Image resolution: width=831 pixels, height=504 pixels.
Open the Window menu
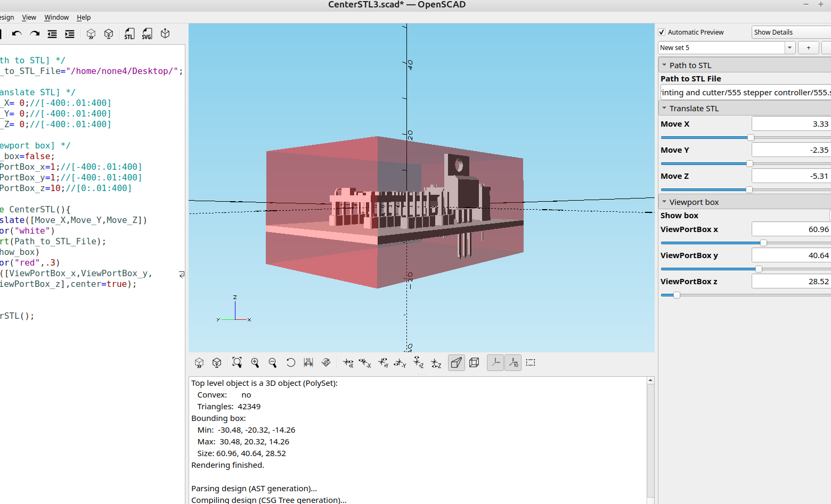click(56, 17)
